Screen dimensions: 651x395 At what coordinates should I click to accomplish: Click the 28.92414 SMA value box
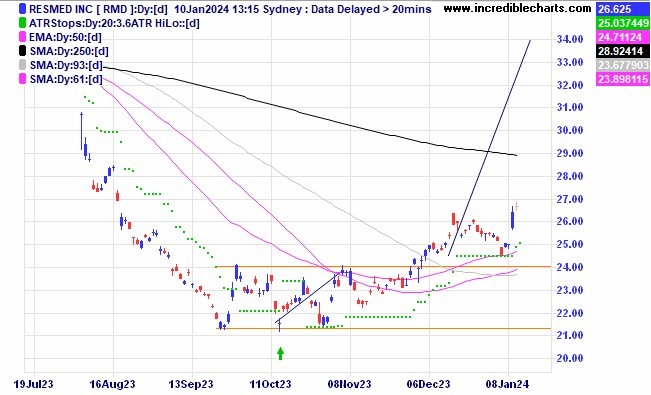(622, 51)
